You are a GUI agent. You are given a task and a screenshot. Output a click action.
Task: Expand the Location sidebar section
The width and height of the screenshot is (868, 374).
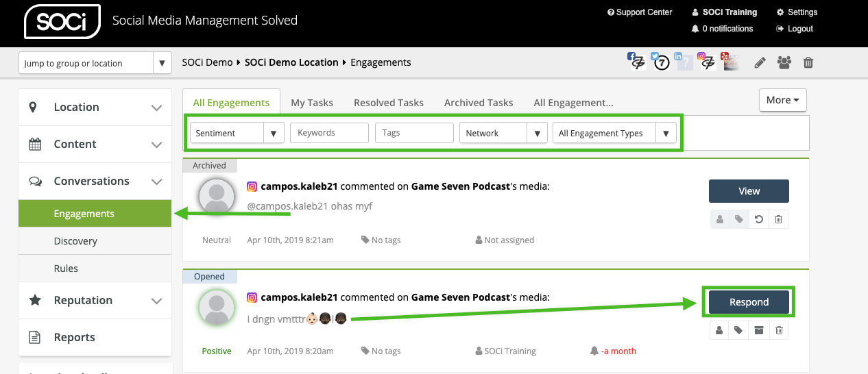(95, 107)
